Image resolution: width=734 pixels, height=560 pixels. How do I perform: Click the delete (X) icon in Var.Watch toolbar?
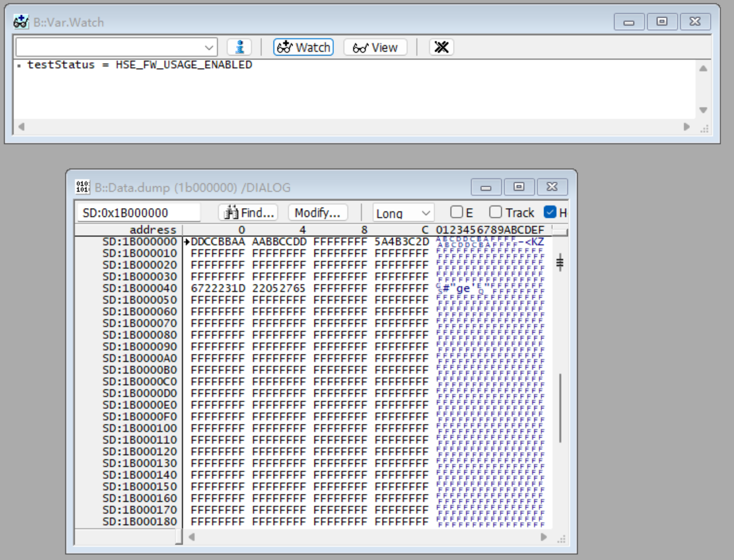(442, 47)
